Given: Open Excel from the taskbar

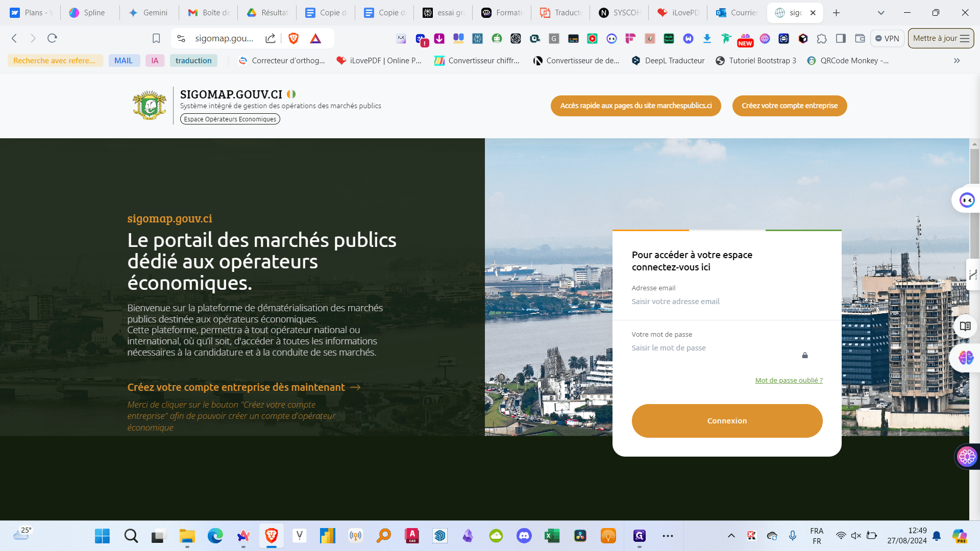Looking at the screenshot, I should click(552, 536).
